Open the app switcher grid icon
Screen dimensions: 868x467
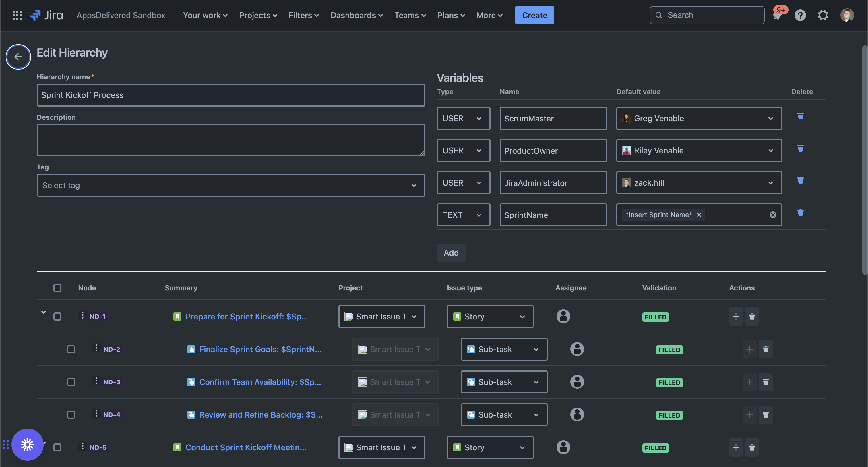(17, 15)
